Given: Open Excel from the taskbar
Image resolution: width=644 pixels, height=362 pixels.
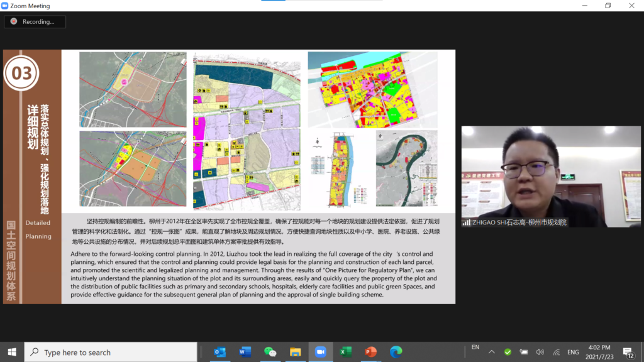Looking at the screenshot, I should pos(346,352).
